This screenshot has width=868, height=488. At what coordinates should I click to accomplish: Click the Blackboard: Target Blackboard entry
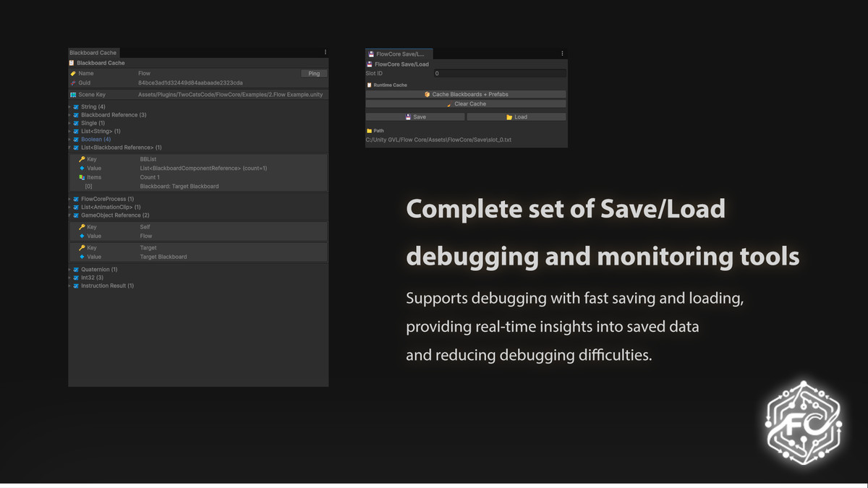tap(179, 187)
